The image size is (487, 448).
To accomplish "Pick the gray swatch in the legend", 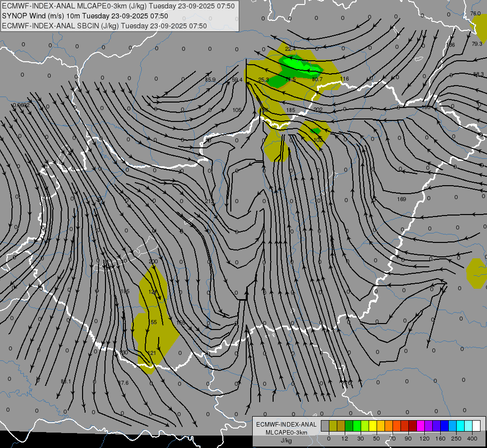I will coord(325,426).
